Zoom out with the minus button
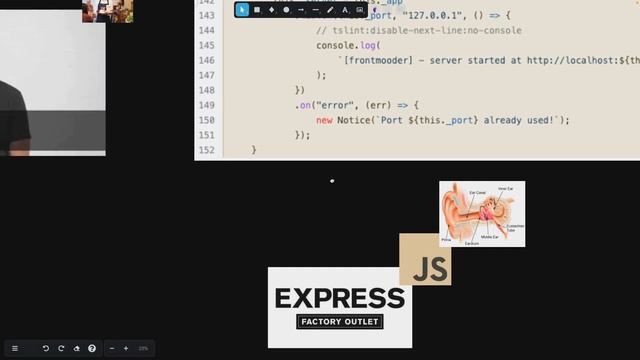This screenshot has height=360, width=640. point(112,349)
